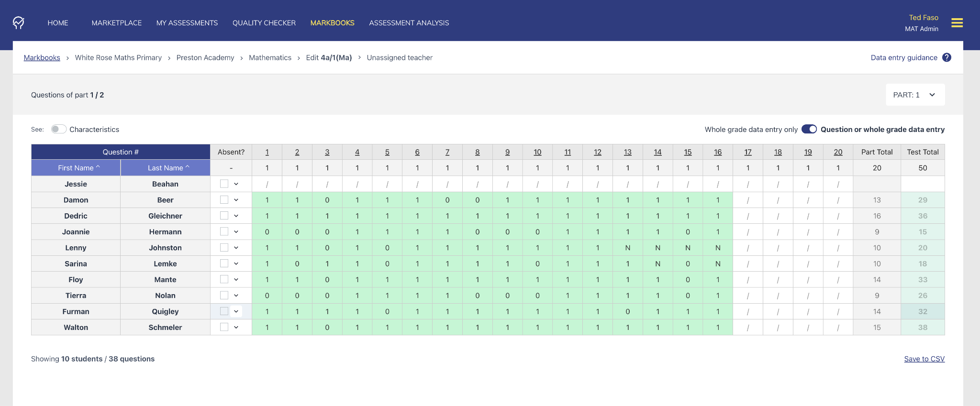
Task: Open the hamburger menu icon
Action: [957, 23]
